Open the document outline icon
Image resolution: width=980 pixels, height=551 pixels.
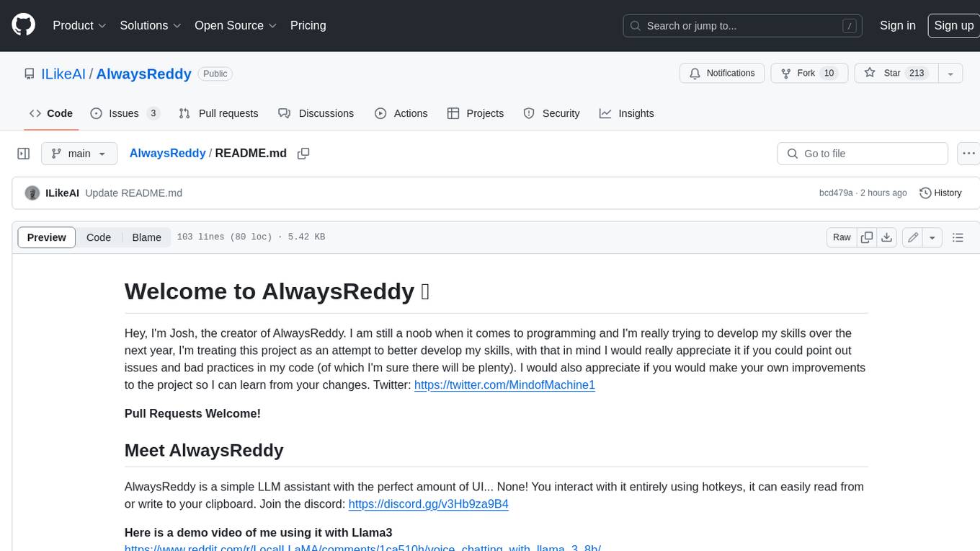tap(958, 237)
